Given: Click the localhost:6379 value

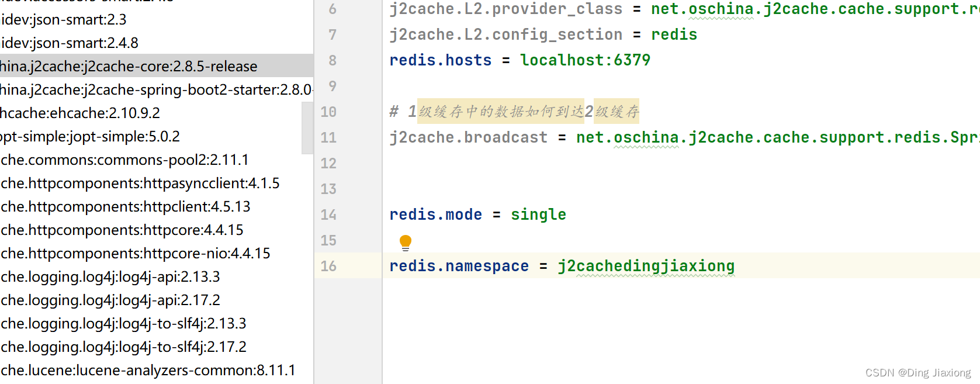Looking at the screenshot, I should click(x=586, y=60).
